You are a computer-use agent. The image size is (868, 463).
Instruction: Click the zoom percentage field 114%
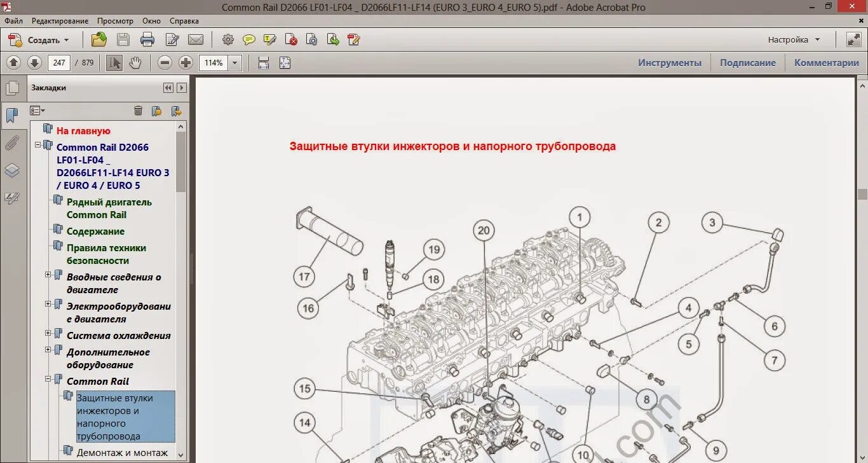pyautogui.click(x=214, y=62)
